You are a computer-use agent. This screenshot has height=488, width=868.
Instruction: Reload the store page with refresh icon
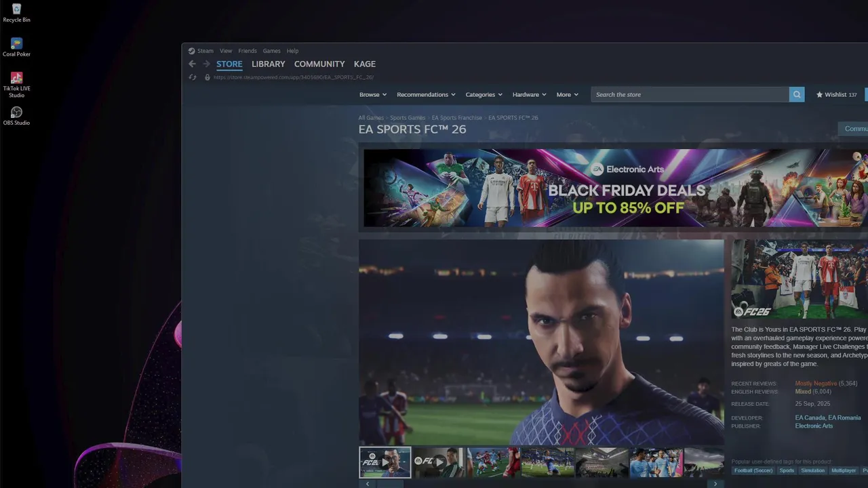tap(193, 77)
